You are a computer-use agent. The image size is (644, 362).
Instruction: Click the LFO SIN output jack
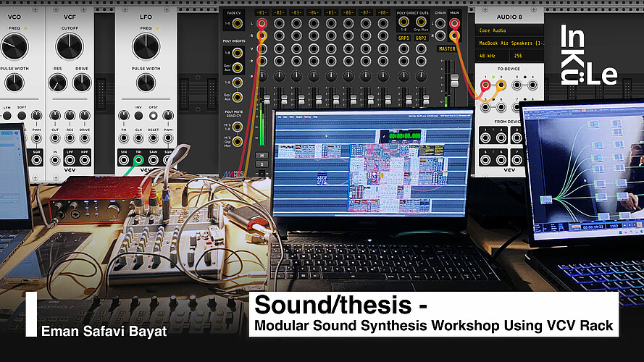(x=124, y=160)
